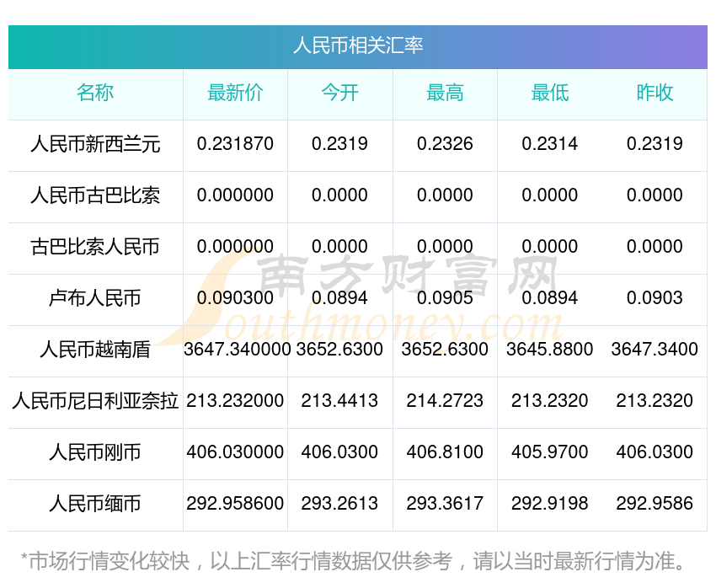716x588 pixels.
Task: Select the 卢布人民币 row name
Action: click(95, 298)
